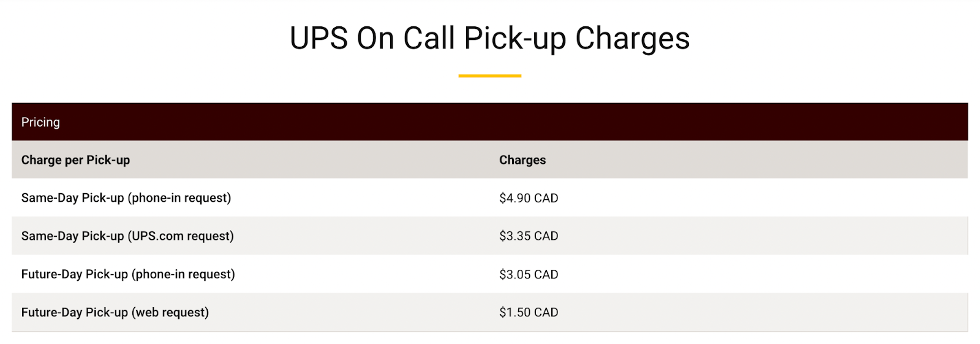Click UPS.com text in second table row

pyautogui.click(x=157, y=236)
